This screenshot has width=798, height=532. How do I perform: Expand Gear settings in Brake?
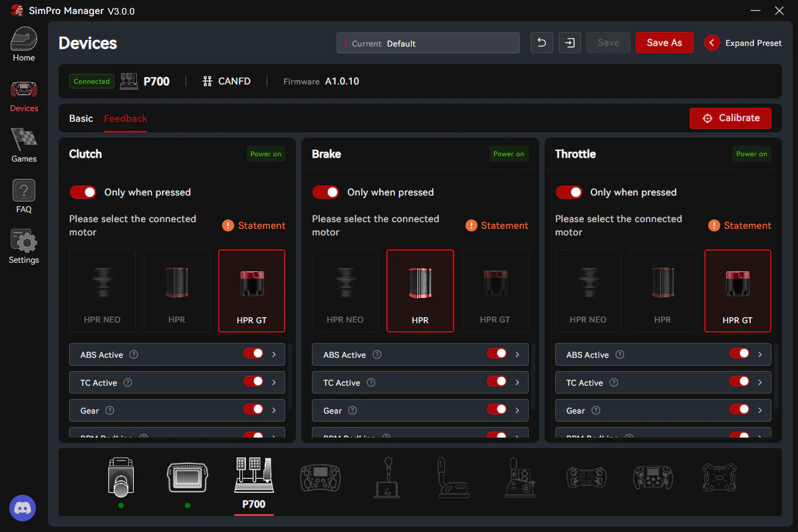pos(517,411)
